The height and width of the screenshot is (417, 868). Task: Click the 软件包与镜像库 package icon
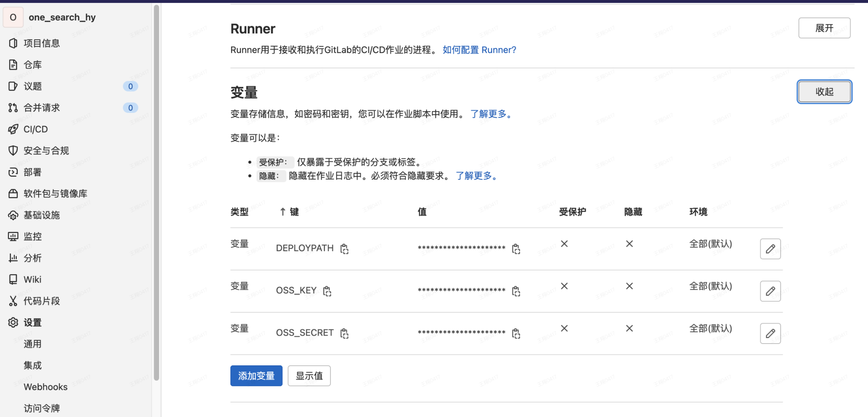tap(13, 193)
